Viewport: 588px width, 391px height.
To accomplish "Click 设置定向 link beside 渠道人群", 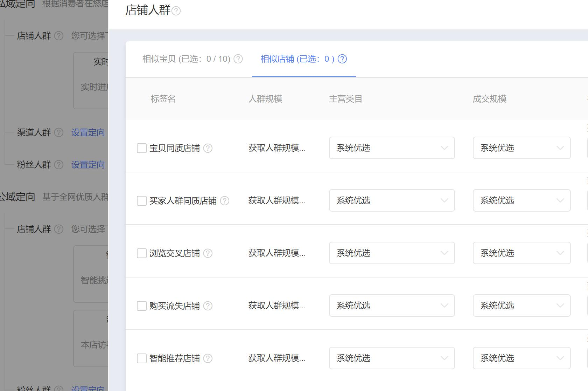I will click(x=88, y=132).
